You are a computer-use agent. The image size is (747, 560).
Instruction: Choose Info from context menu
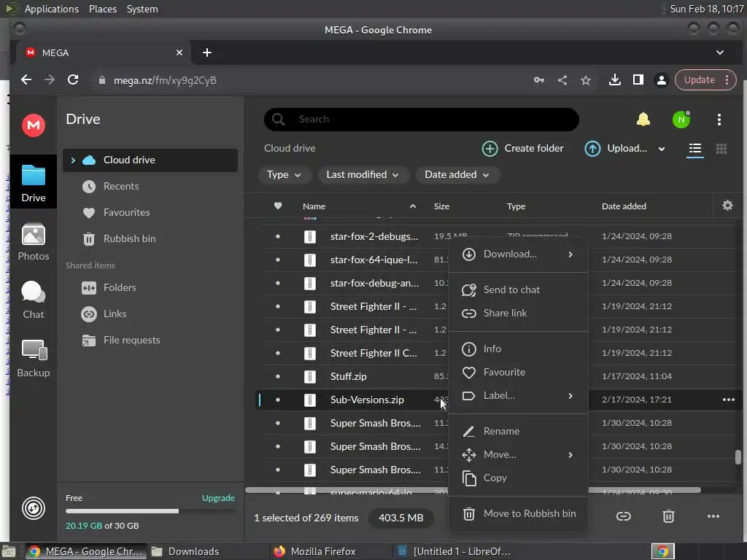[518, 349]
